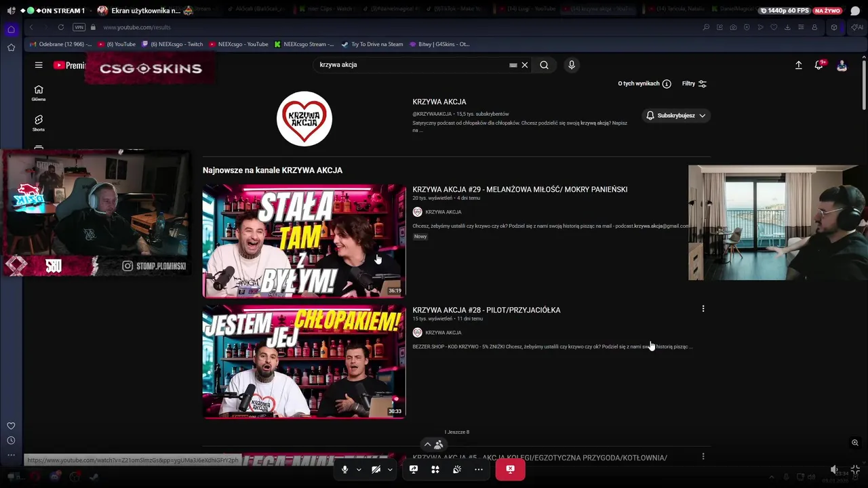Open on-screen keyboard icon in search box

[x=513, y=65]
